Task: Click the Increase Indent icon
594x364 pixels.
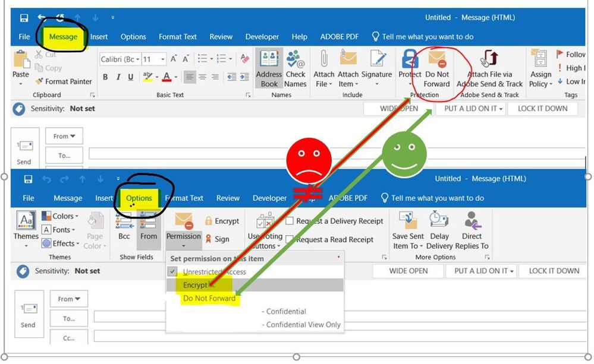Action: pos(244,77)
